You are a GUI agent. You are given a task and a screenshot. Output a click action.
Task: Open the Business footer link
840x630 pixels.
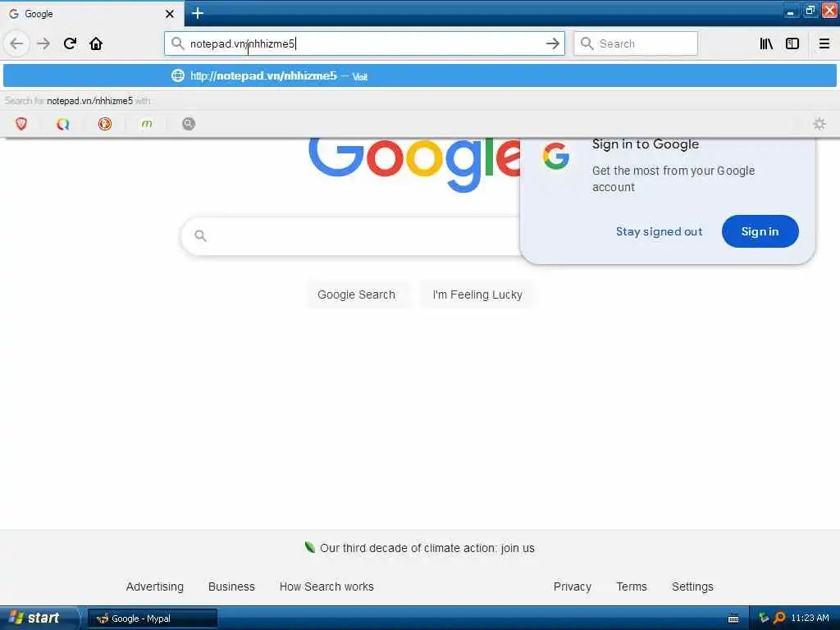(231, 587)
